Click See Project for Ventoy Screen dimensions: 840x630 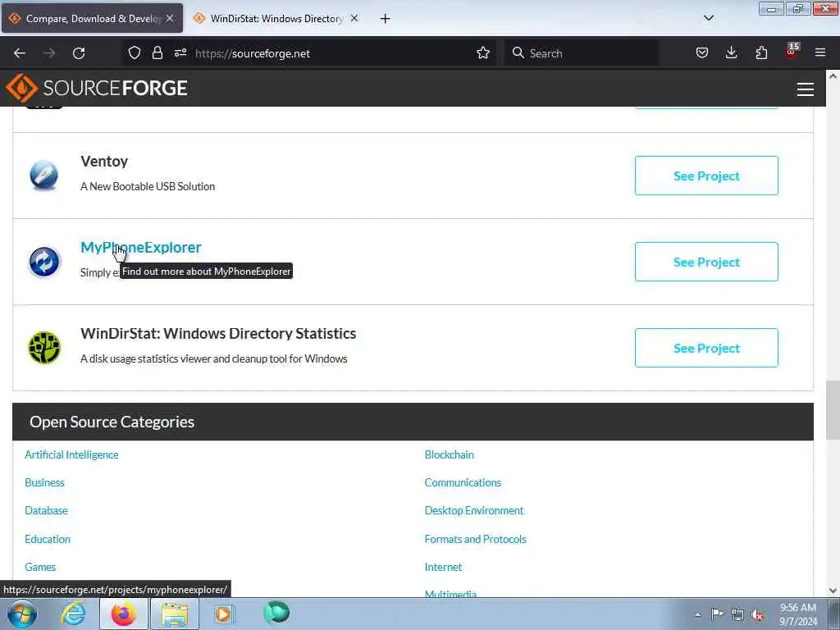tap(706, 176)
